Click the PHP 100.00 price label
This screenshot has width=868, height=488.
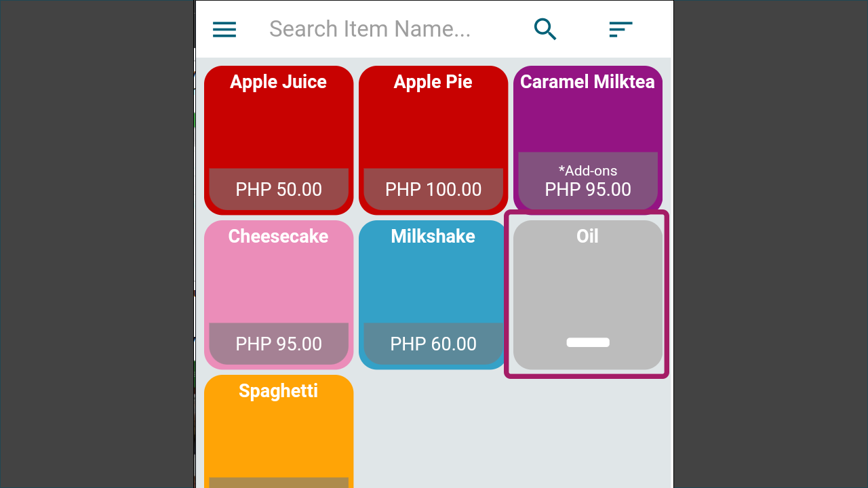[x=433, y=189]
